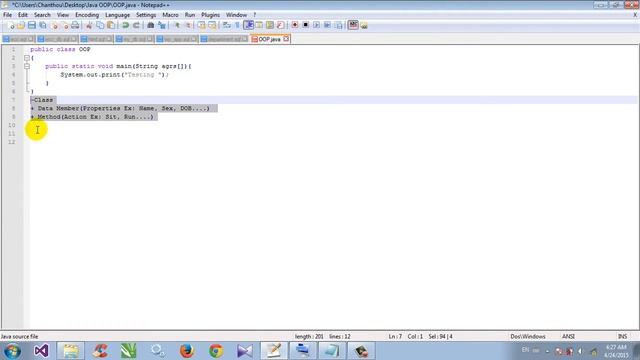This screenshot has width=640, height=360.
Task: Click the Replace toolbar icon
Action: (x=162, y=25)
